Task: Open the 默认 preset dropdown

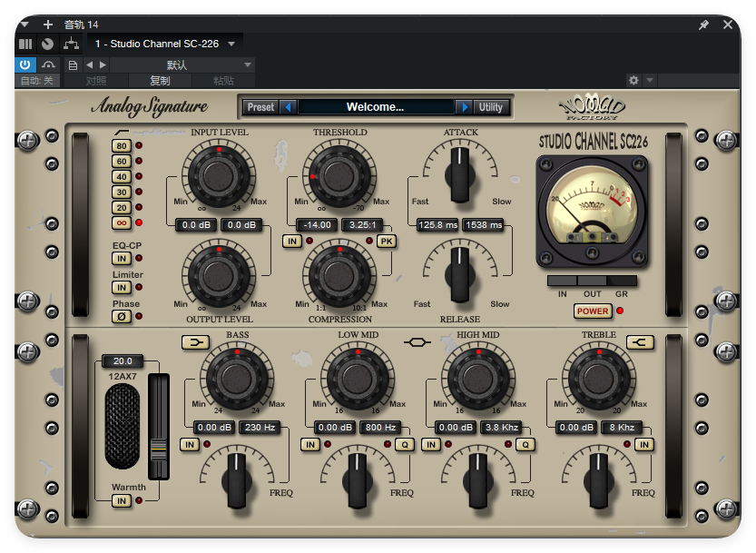Action: pos(182,64)
